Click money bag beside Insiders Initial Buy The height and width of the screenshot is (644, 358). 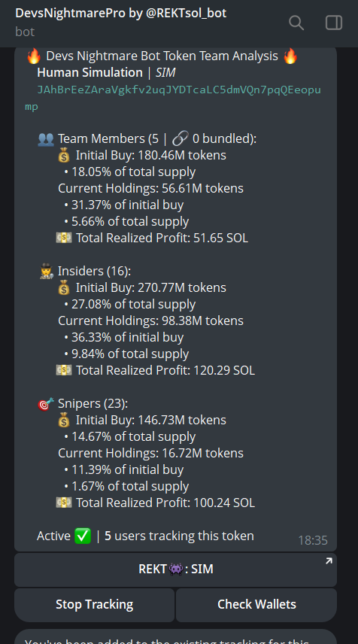tap(64, 288)
